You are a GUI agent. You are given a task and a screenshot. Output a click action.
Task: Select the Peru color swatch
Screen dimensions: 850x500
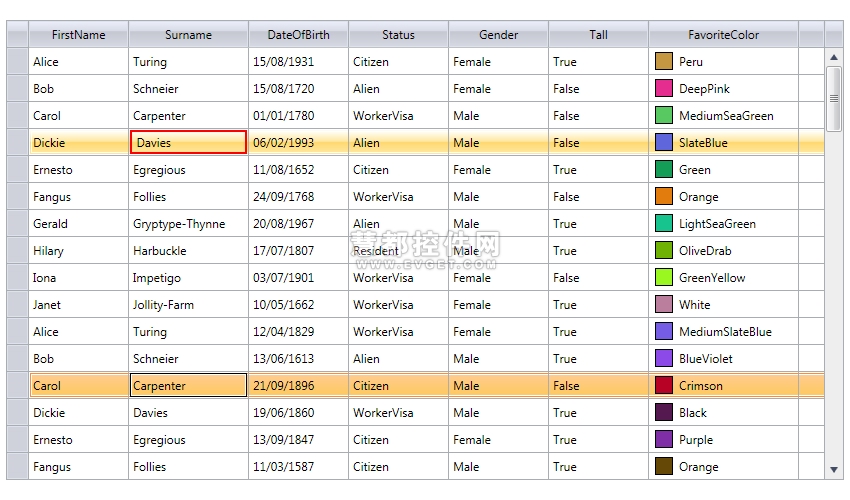(664, 61)
